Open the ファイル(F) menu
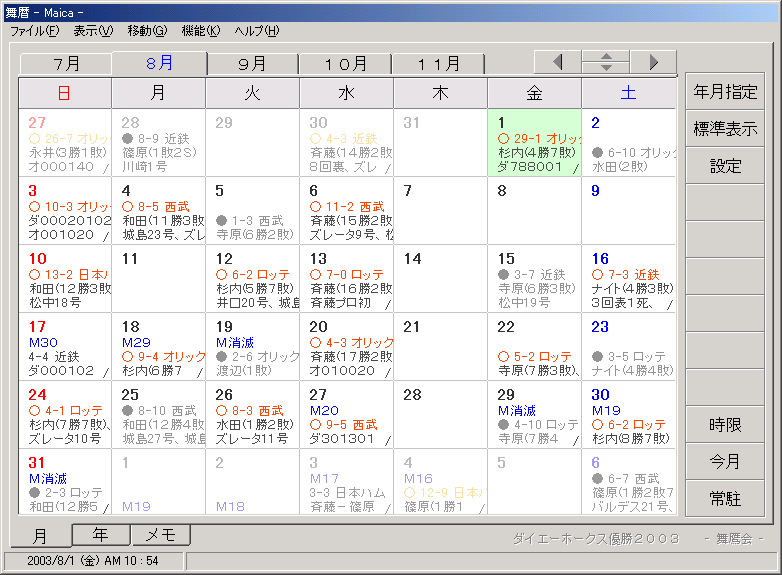This screenshot has height=575, width=782. click(34, 31)
